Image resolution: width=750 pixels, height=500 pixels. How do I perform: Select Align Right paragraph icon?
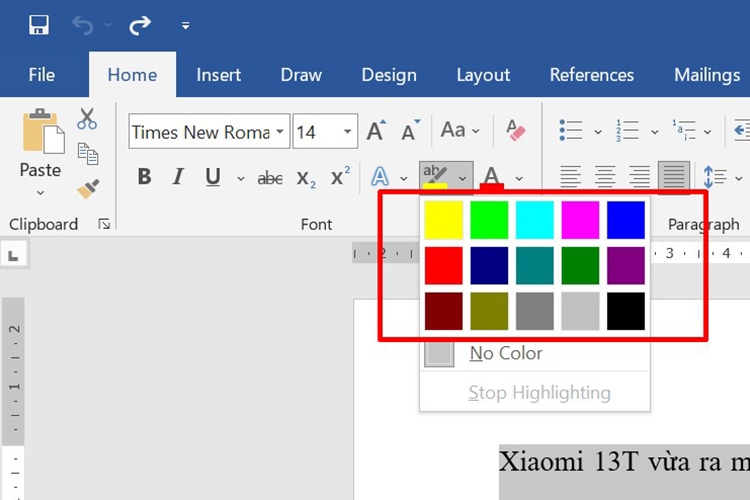click(640, 177)
